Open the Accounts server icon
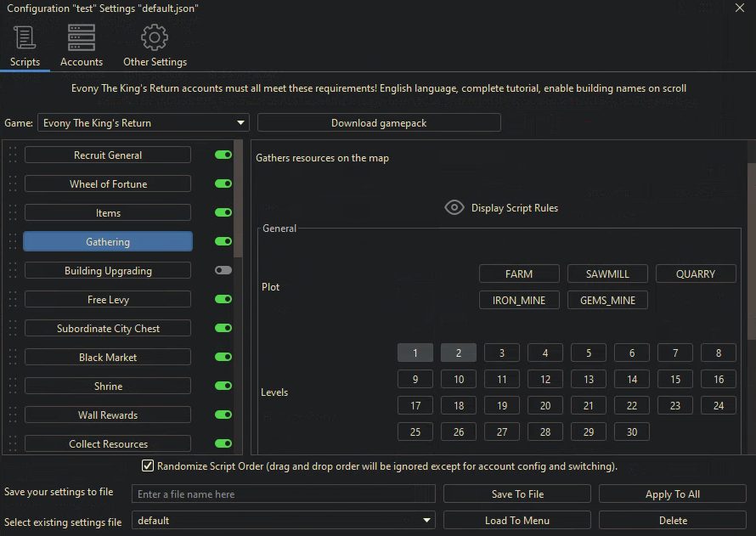 [x=82, y=38]
